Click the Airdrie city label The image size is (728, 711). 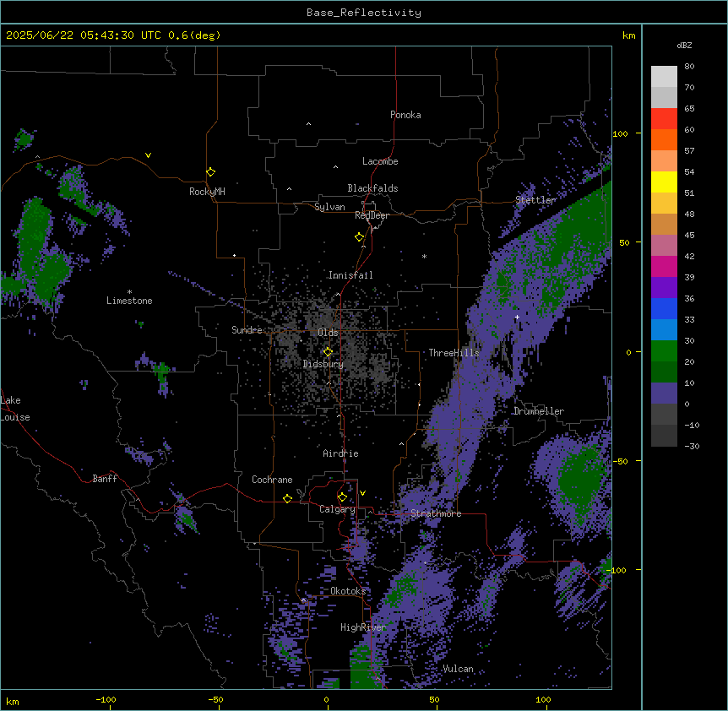pyautogui.click(x=340, y=453)
